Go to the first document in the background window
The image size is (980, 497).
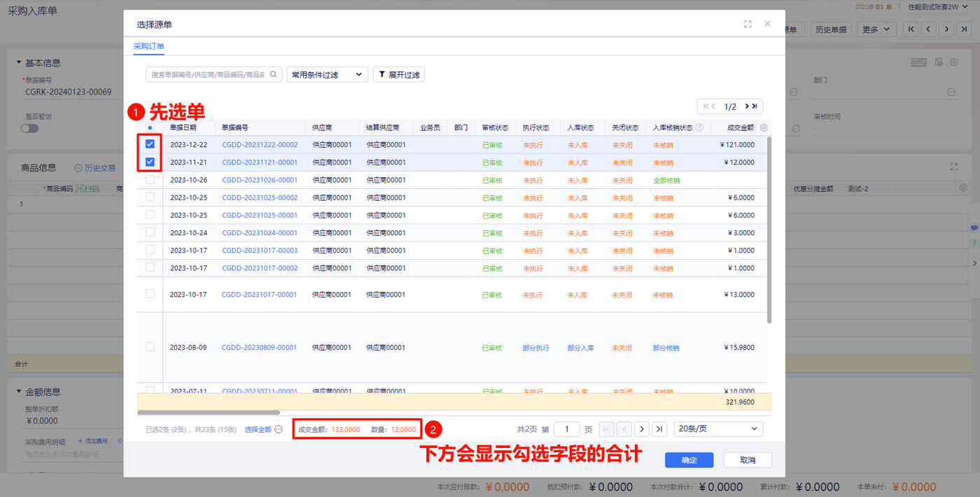click(911, 29)
